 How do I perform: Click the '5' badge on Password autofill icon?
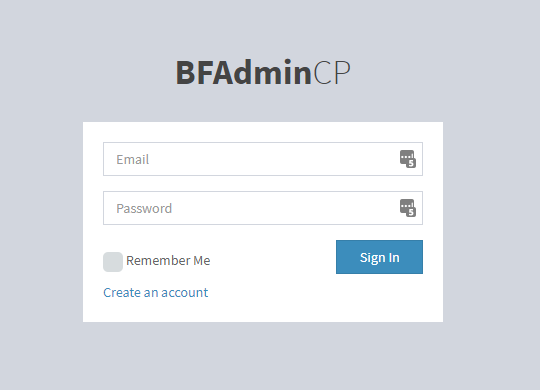411,212
